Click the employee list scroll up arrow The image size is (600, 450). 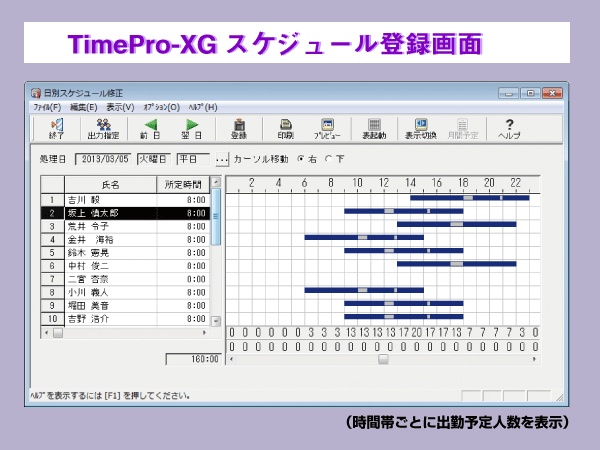[216, 182]
